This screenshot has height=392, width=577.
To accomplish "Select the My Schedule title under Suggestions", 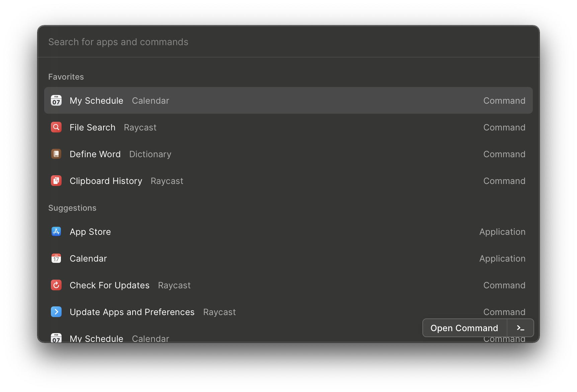I will point(96,338).
